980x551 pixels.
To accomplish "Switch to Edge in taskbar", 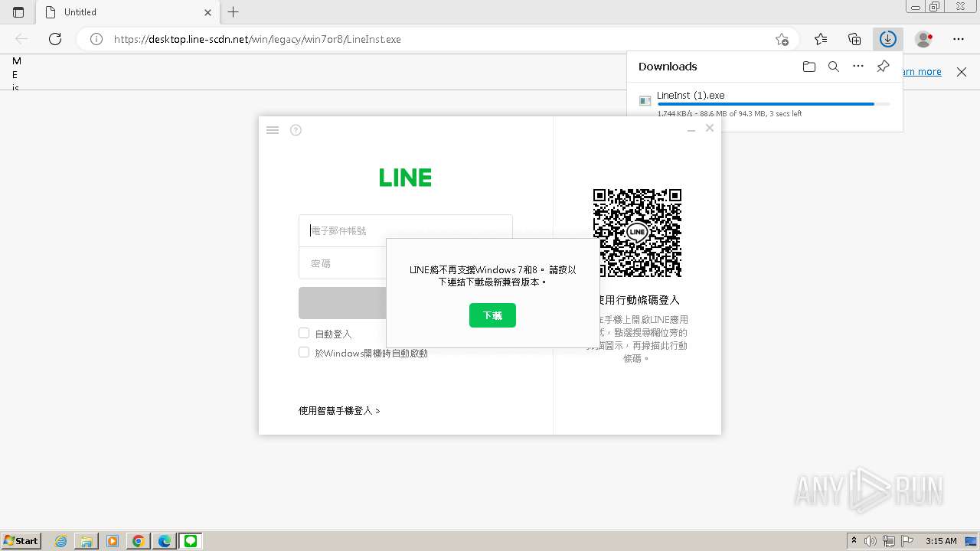I will click(x=164, y=541).
